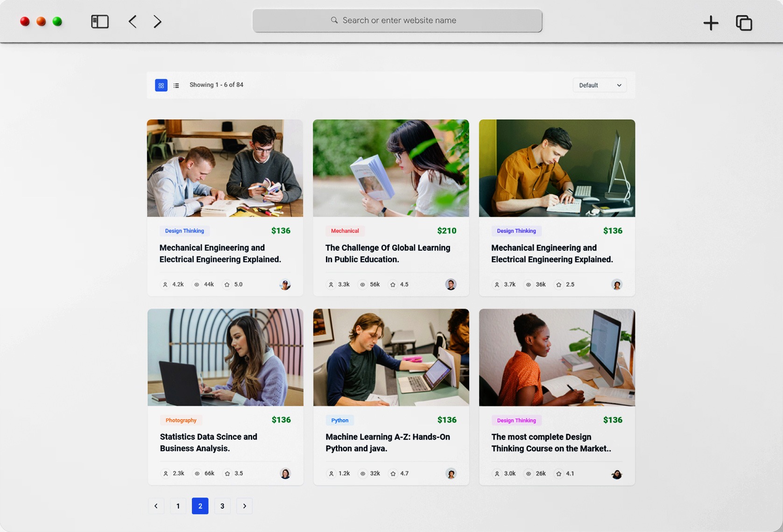This screenshot has width=783, height=532.
Task: Click the macOS red close window button
Action: coord(25,21)
